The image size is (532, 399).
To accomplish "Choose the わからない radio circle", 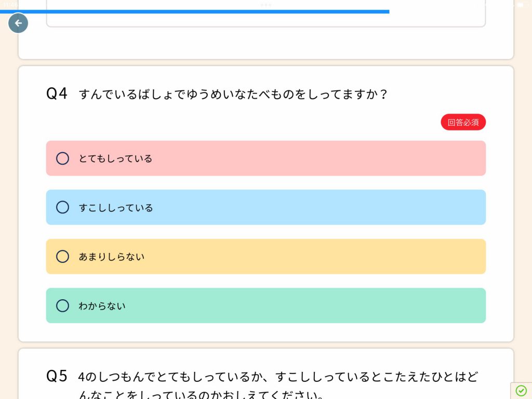I will (x=62, y=305).
